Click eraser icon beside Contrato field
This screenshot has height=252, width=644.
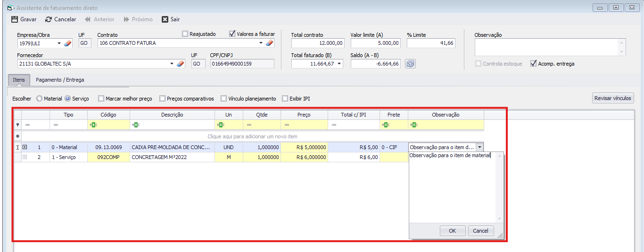[269, 43]
